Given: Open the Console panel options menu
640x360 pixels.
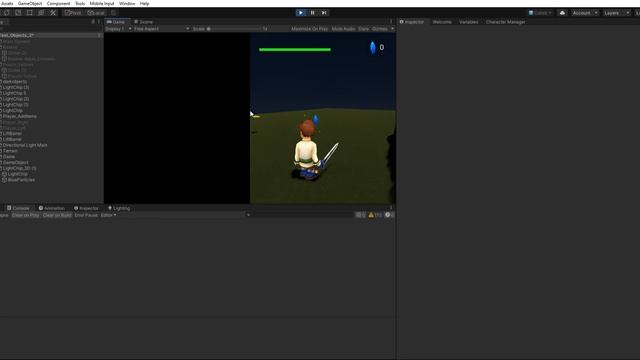Looking at the screenshot, I should pyautogui.click(x=391, y=208).
